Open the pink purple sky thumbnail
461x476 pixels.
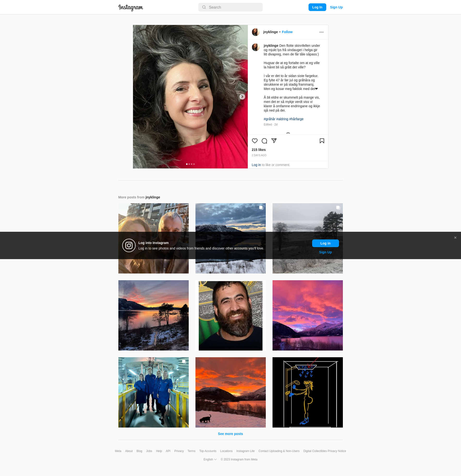pos(307,315)
